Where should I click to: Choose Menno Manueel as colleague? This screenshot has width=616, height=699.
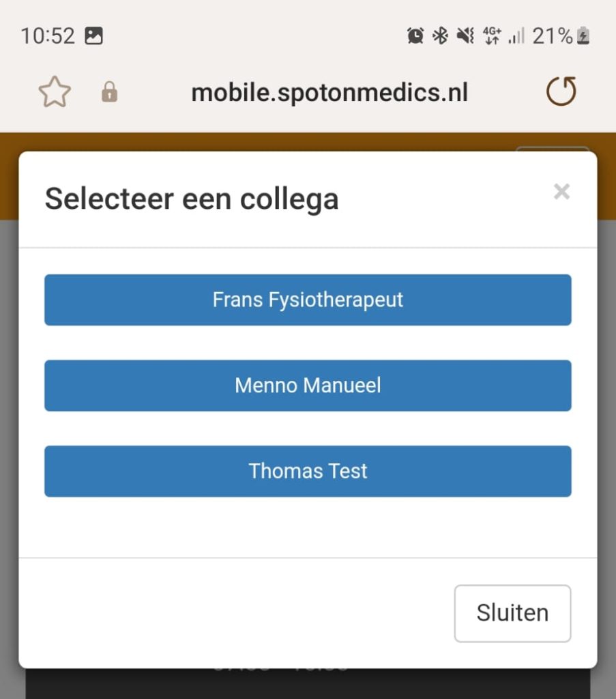pyautogui.click(x=308, y=386)
